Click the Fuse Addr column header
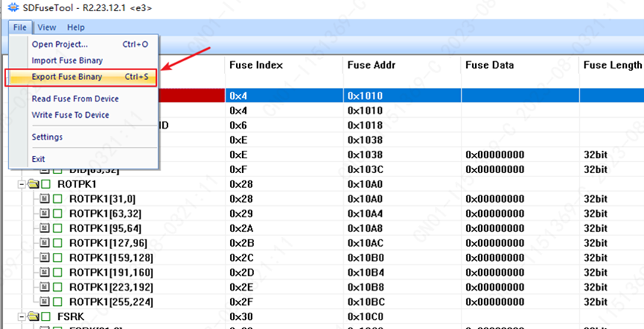Screen dimensions: 644x329 [x=371, y=66]
